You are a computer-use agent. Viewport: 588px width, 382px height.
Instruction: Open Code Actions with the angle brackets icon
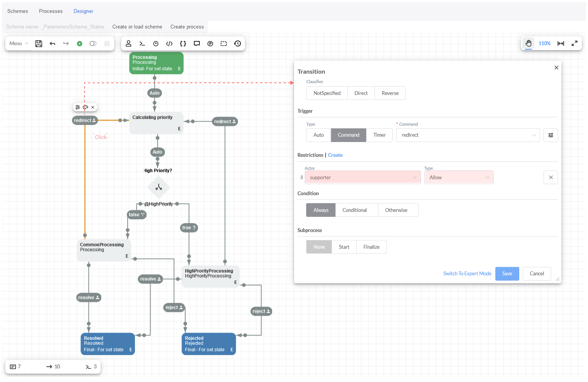tap(169, 44)
